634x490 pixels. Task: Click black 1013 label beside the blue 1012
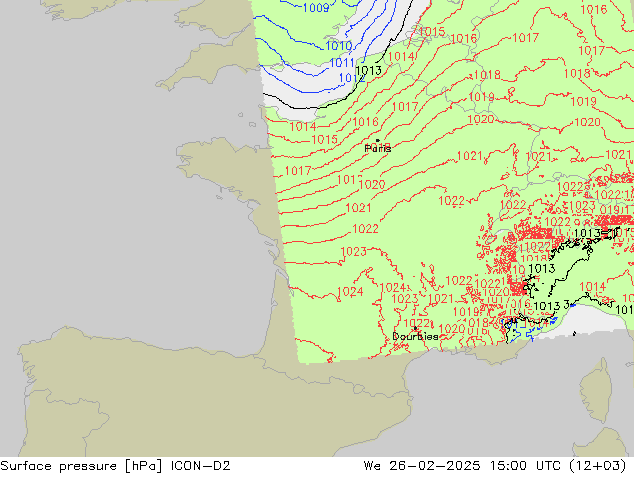[x=368, y=71]
